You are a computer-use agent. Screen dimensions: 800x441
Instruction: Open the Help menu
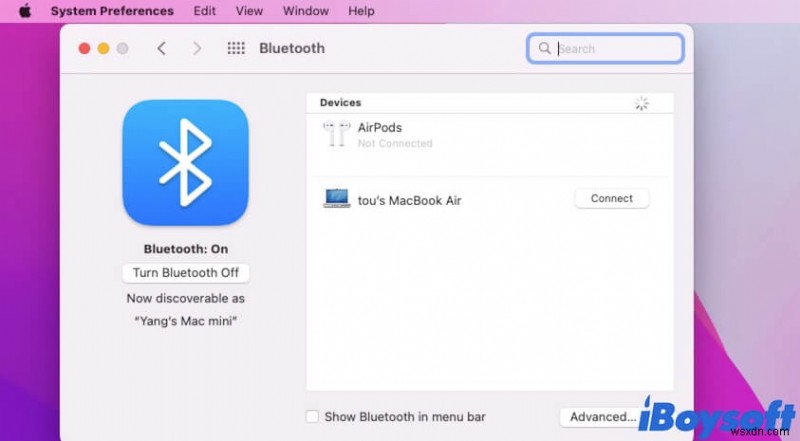[x=361, y=11]
